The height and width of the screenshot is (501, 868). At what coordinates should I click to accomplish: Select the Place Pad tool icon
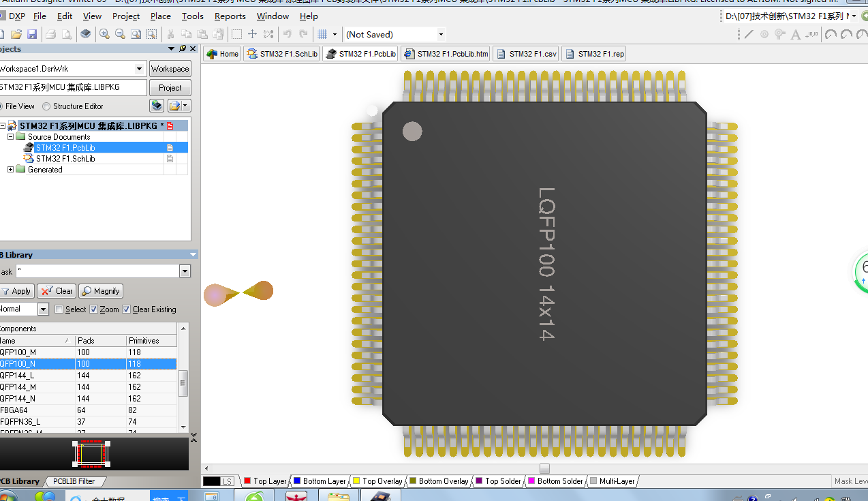pos(764,34)
